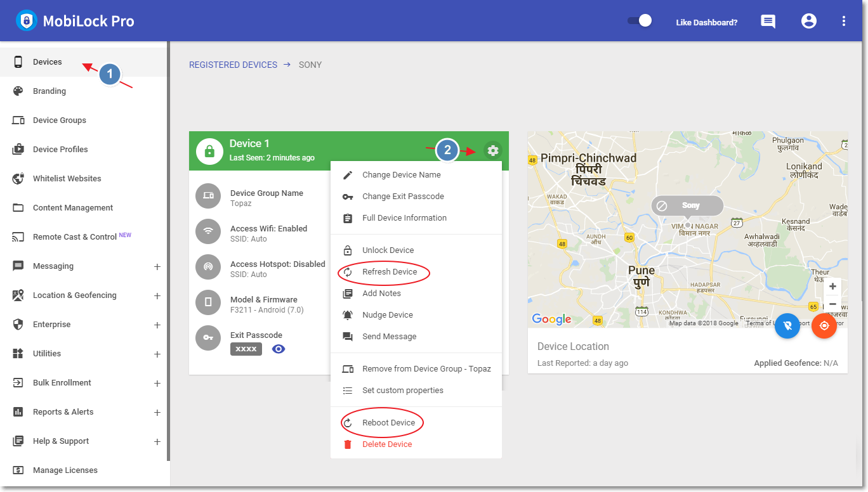Zoom out on the map
The image size is (868, 492).
coord(832,304)
